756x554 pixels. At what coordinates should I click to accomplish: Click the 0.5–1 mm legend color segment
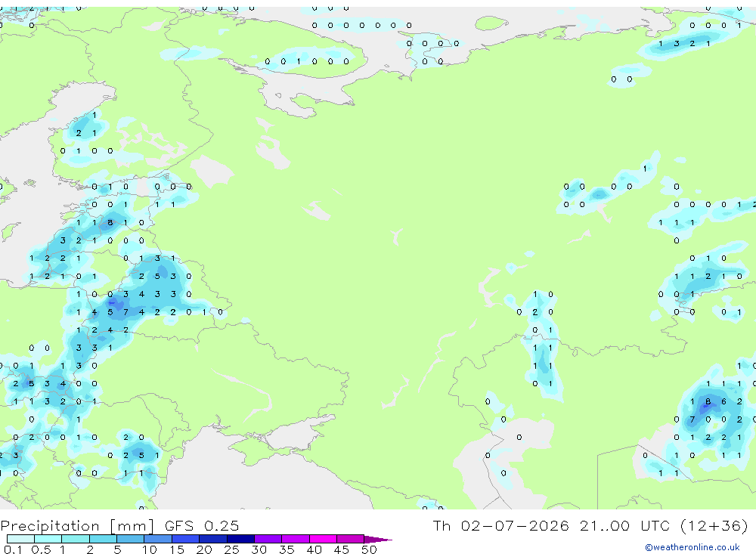coord(48,539)
